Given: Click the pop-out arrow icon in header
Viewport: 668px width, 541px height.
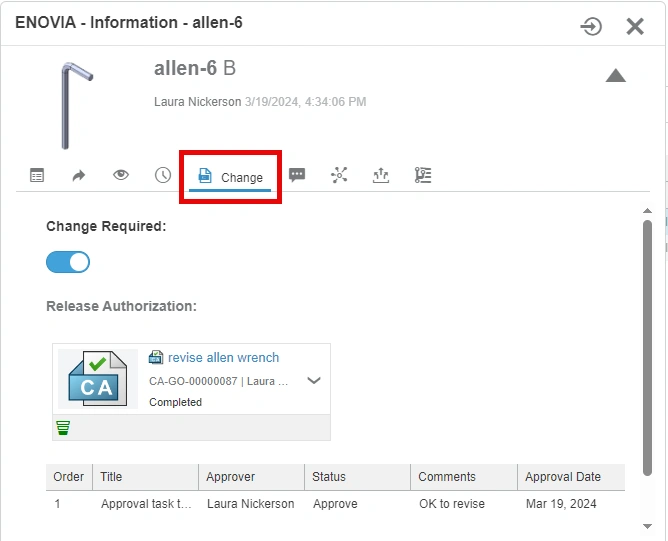Looking at the screenshot, I should 591,26.
